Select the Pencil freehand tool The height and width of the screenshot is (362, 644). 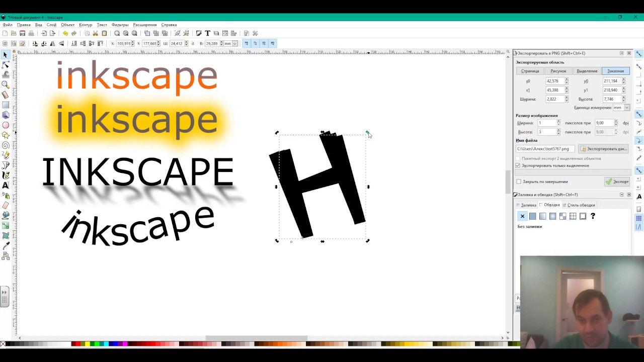coord(6,155)
